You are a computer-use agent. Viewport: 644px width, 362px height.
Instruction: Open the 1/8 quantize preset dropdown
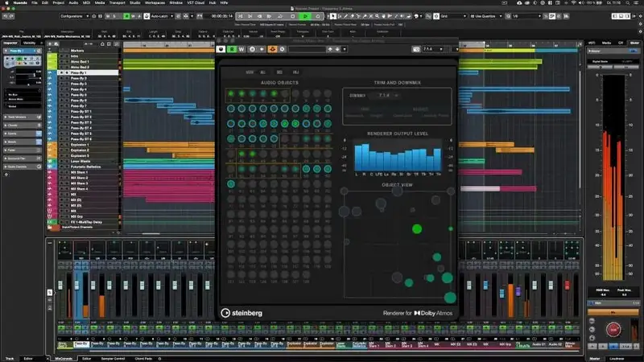(527, 16)
